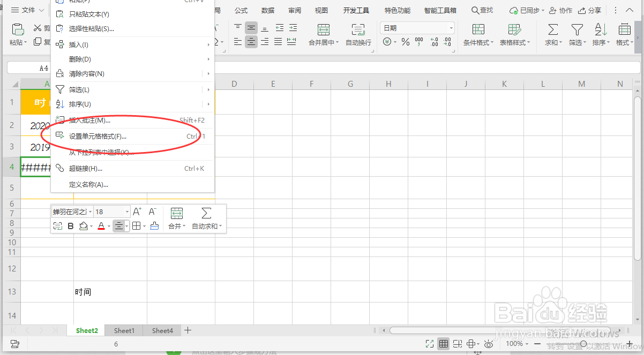Increase font size in mini toolbar
Image resolution: width=644 pixels, height=355 pixels.
[137, 212]
